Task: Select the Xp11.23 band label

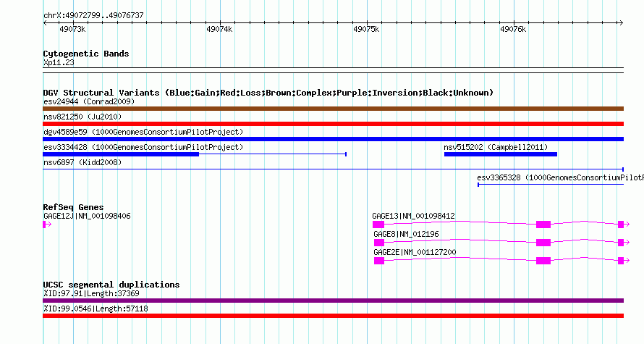Action: pos(59,62)
